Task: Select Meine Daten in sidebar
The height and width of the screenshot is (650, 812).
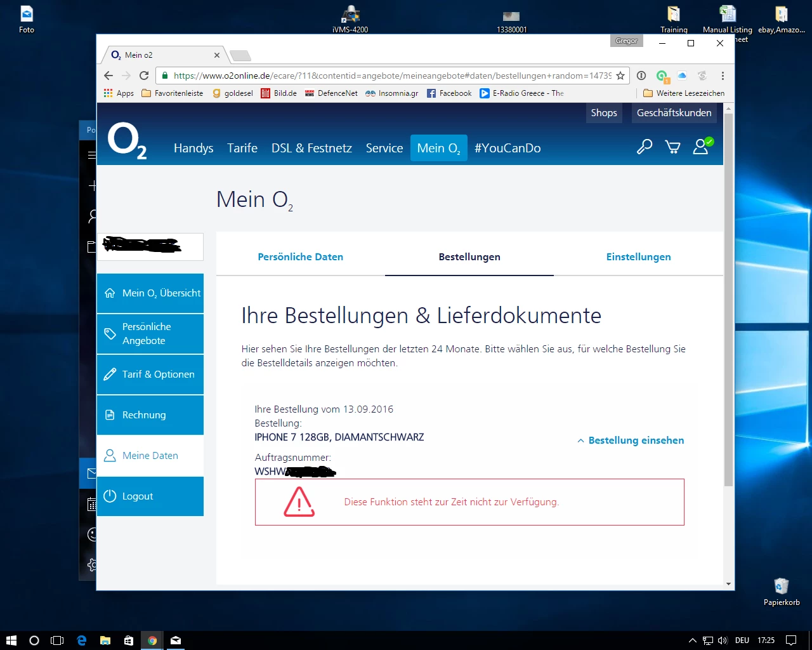Action: point(150,456)
